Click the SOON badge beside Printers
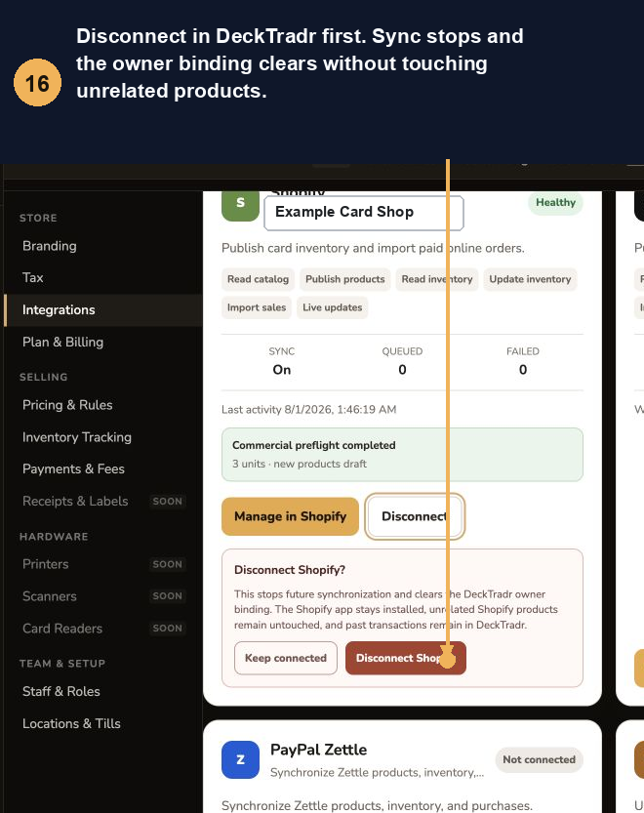Image resolution: width=644 pixels, height=813 pixels. point(167,564)
